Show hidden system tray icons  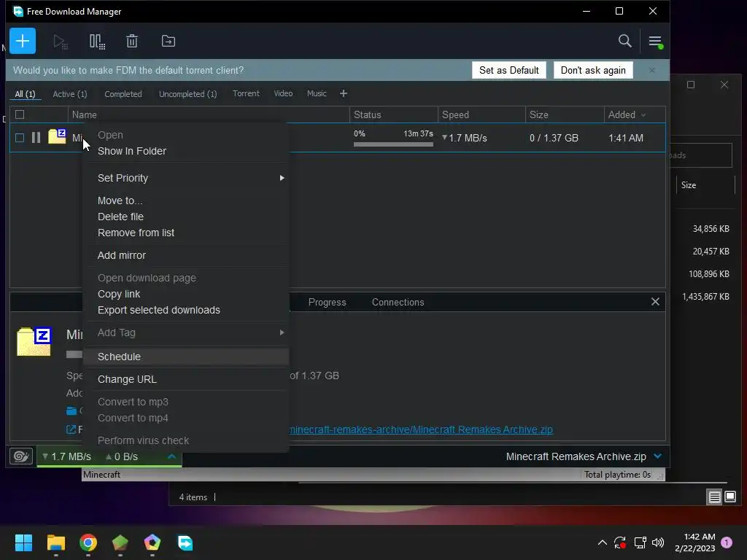tap(602, 542)
